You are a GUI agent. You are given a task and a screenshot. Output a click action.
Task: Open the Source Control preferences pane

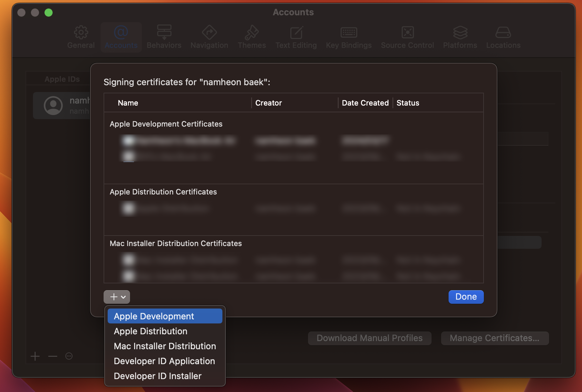click(x=407, y=37)
